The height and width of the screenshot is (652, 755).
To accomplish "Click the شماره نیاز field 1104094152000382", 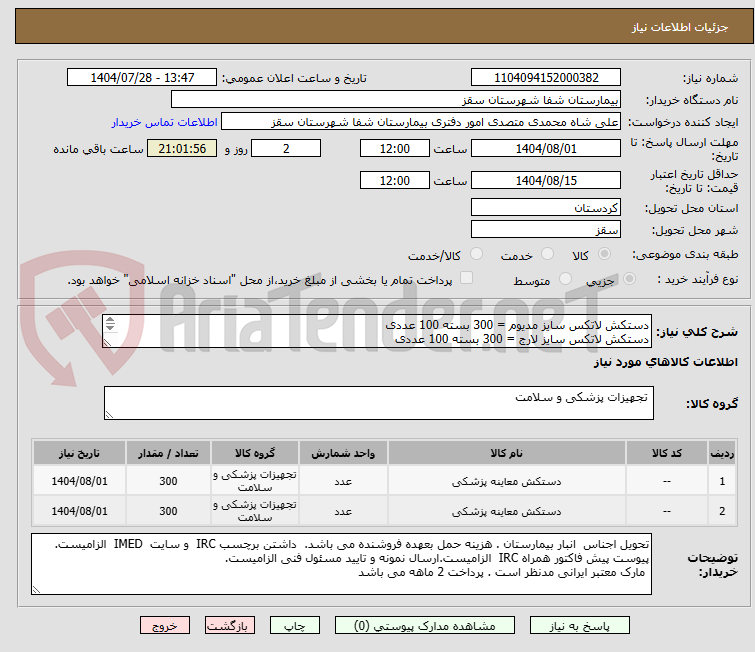I will (546, 78).
